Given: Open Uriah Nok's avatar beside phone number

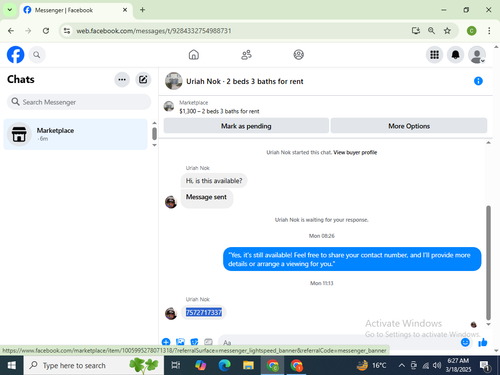Looking at the screenshot, I should pos(171,314).
